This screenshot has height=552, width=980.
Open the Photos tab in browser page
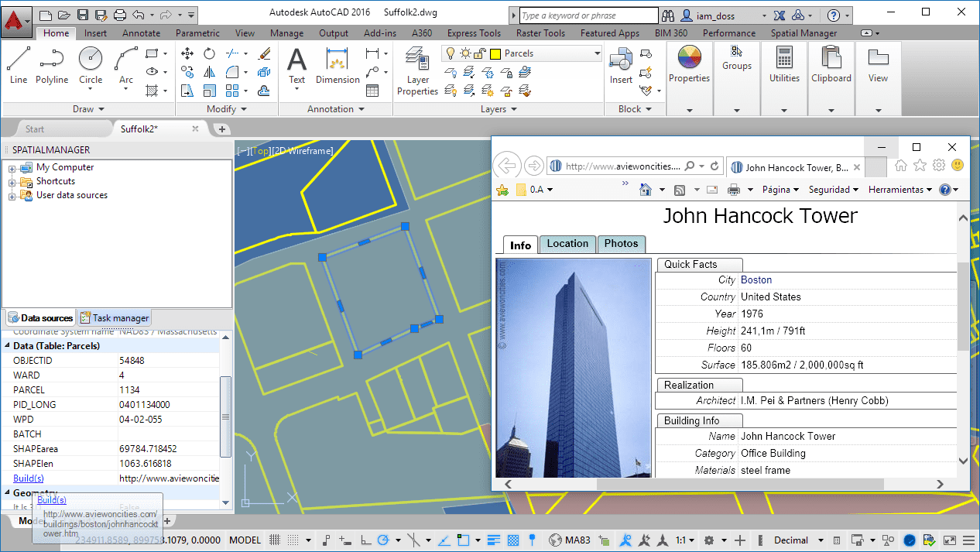[621, 244]
